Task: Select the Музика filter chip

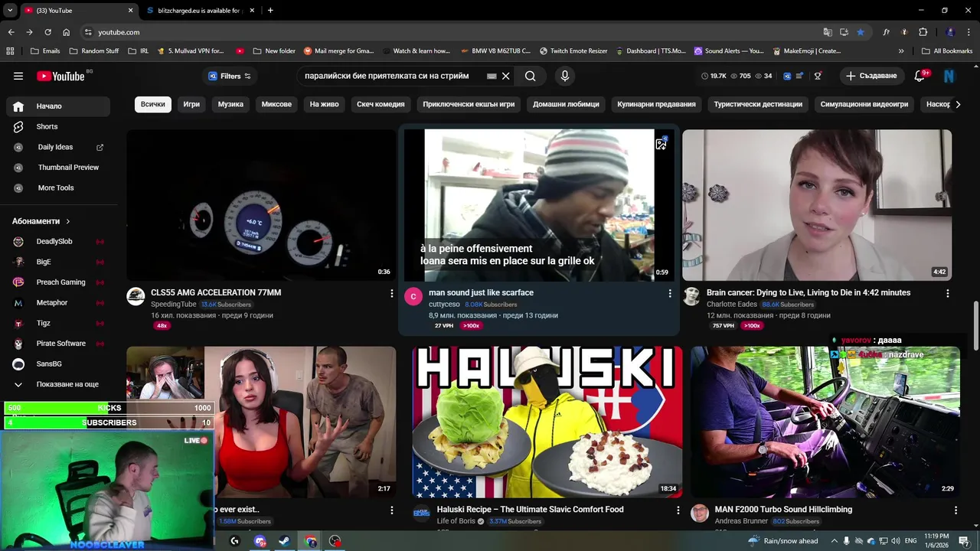Action: coord(230,104)
